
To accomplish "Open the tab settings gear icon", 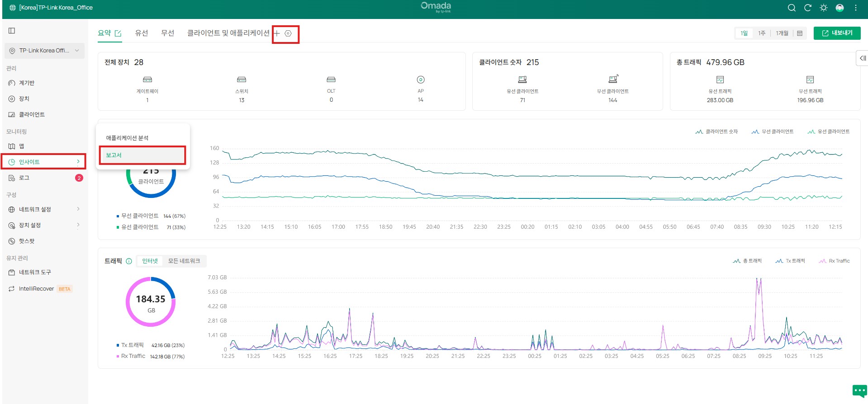I will [x=288, y=33].
